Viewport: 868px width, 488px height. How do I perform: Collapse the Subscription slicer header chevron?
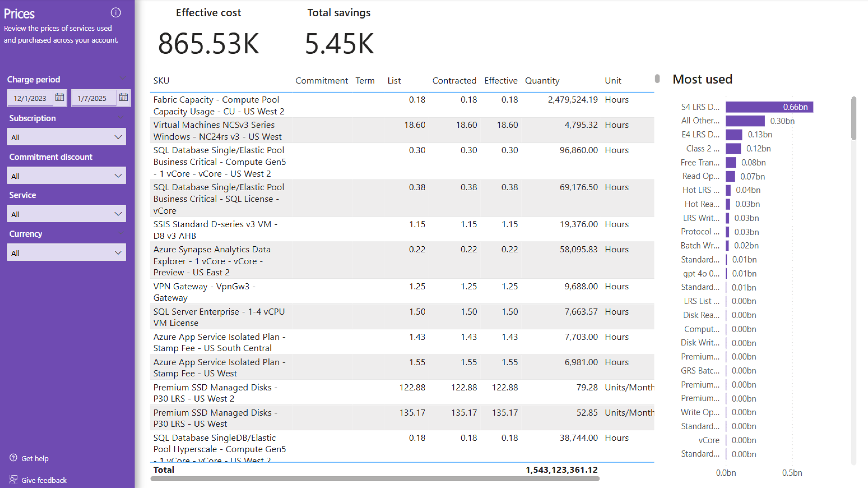[x=121, y=117]
